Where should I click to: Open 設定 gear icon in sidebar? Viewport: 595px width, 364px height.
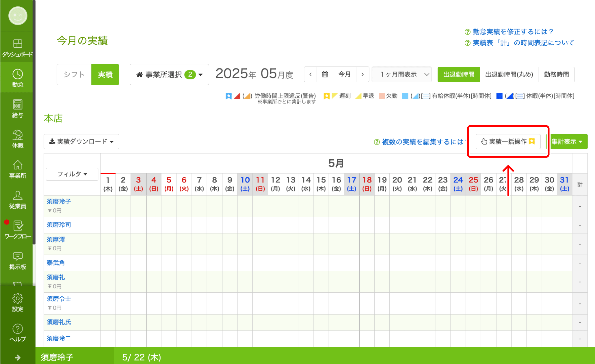tap(18, 302)
